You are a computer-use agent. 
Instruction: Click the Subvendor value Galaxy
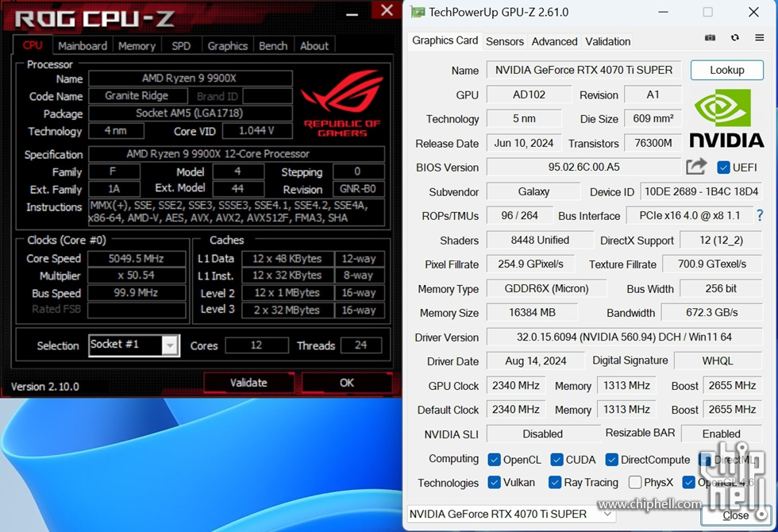(533, 191)
